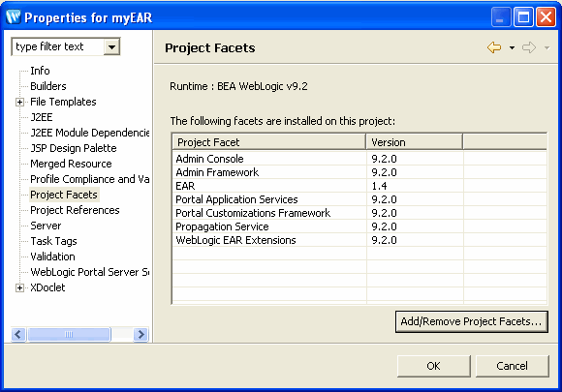Click the tree scrollbar right arrow

141,335
